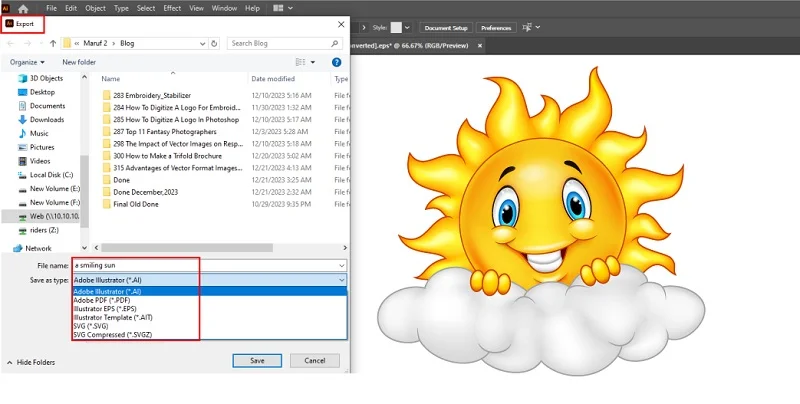Select Downloads in the navigation pane

tap(41, 120)
